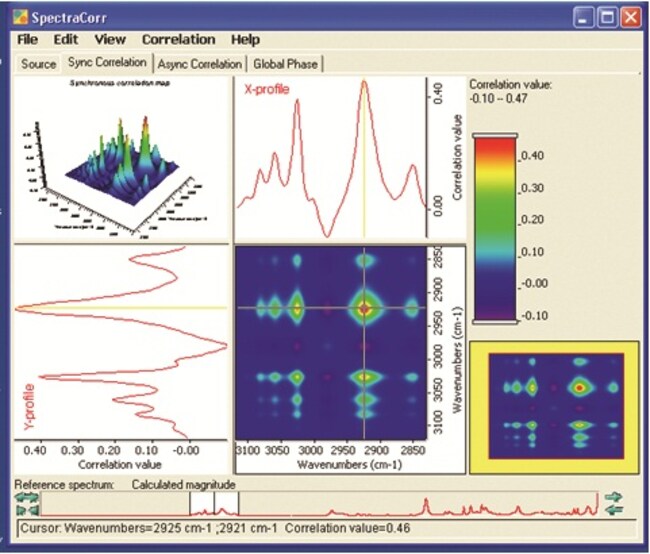This screenshot has height=554, width=650.
Task: Click lower-left green arrows beside reference spectrum
Action: point(27,508)
